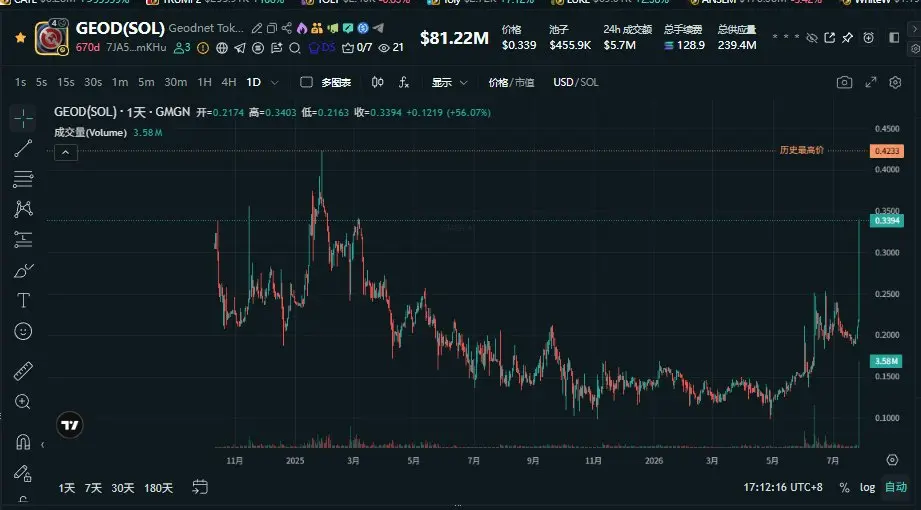Select the 4H timeframe
921x510 pixels.
tap(229, 82)
